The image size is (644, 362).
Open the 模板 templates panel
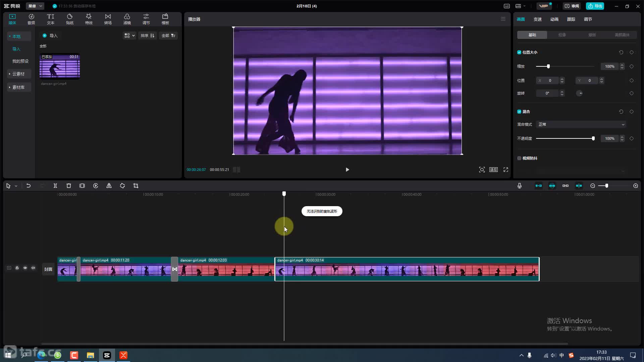(x=165, y=19)
